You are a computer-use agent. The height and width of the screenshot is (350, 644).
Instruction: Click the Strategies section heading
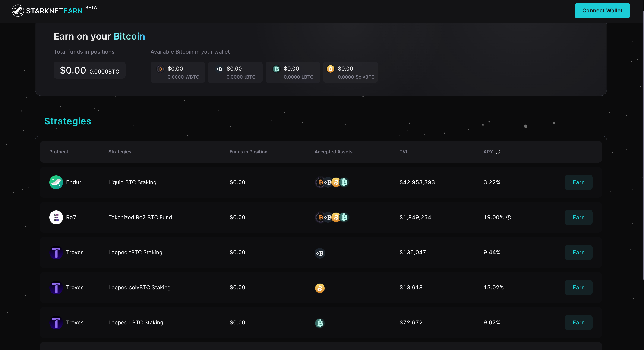pos(67,121)
